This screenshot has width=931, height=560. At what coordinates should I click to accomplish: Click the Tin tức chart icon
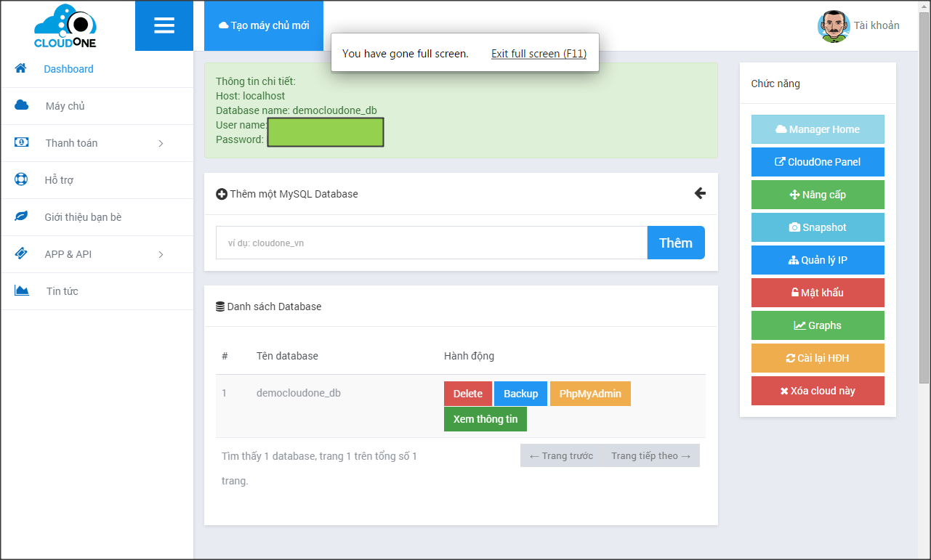[22, 291]
